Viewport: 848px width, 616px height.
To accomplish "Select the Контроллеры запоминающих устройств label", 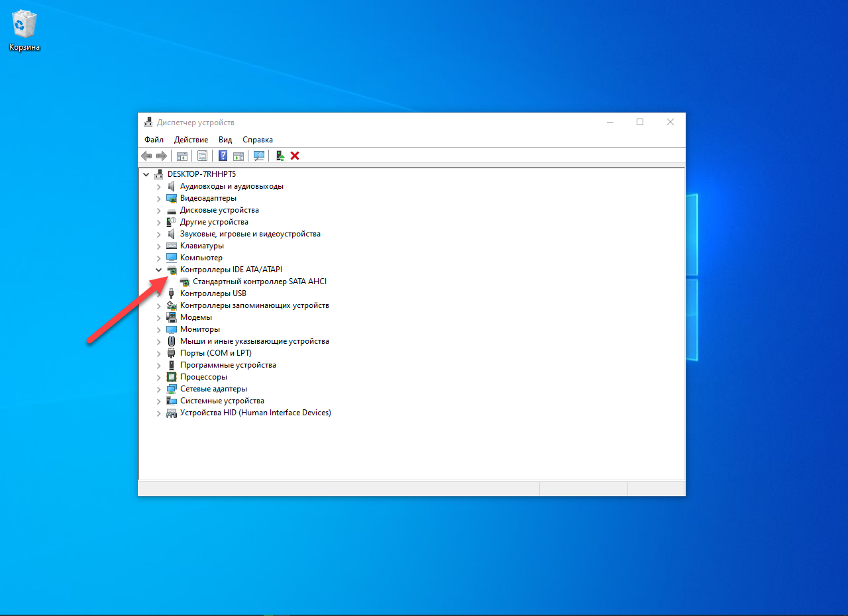I will (x=254, y=305).
